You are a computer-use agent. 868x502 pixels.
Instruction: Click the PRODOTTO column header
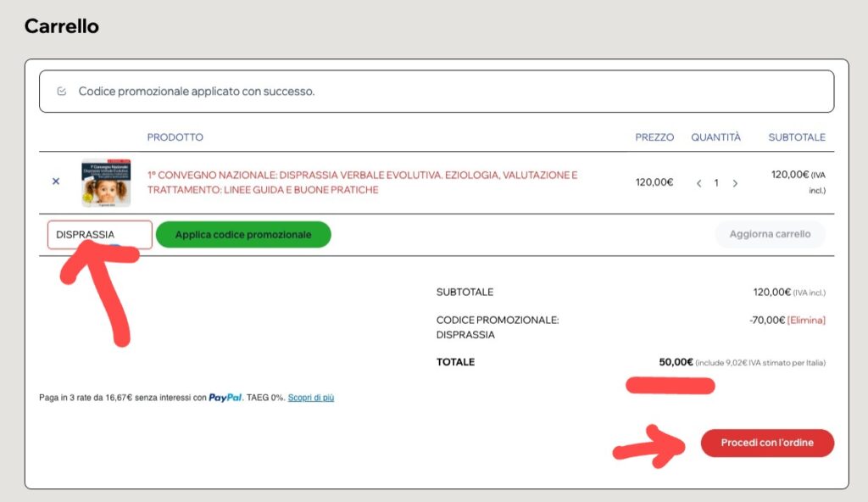175,137
